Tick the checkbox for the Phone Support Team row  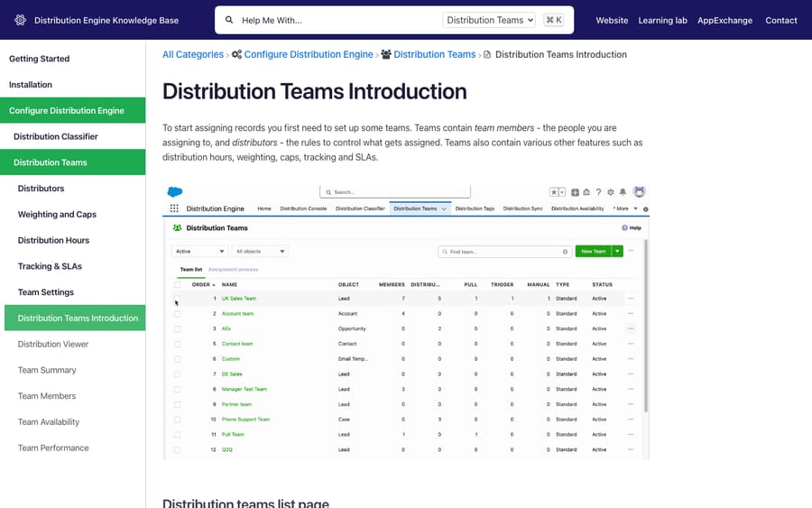177,420
